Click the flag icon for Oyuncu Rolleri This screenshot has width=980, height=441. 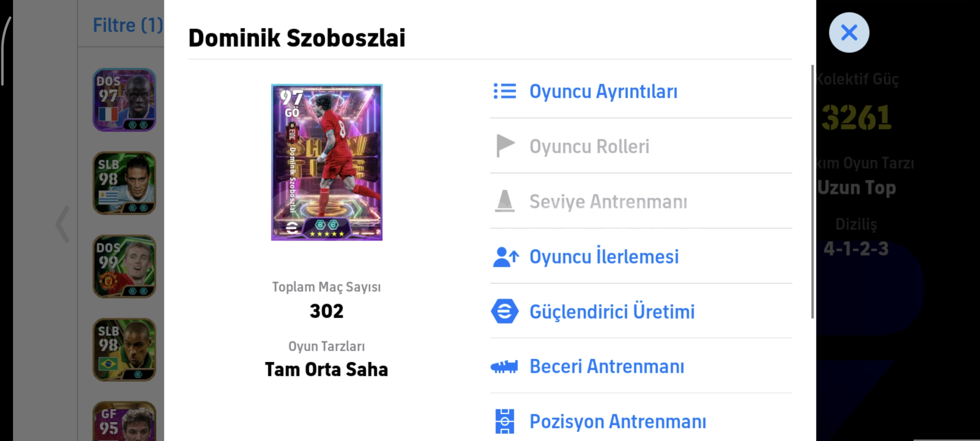(505, 146)
